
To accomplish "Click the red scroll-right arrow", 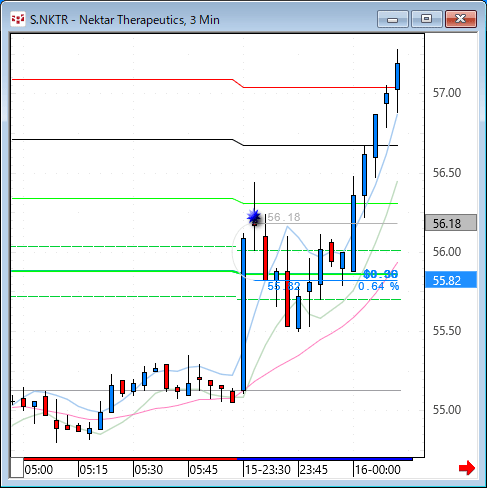I will point(467,468).
